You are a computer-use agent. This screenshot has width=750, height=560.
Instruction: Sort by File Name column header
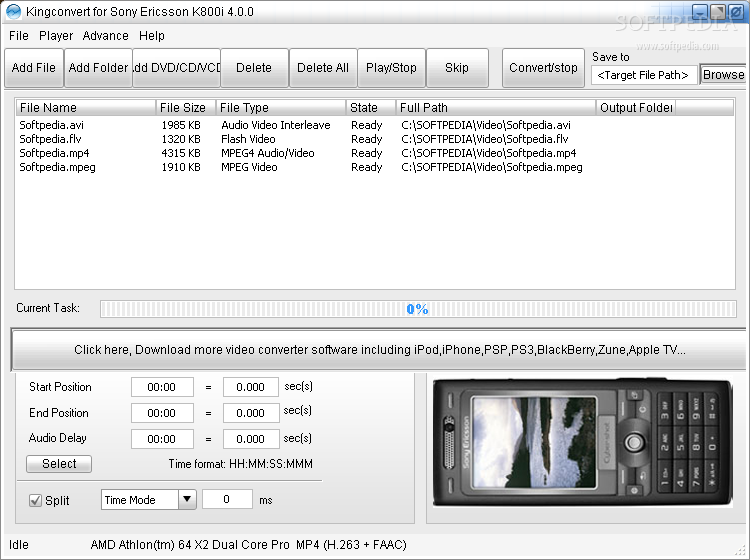[86, 108]
